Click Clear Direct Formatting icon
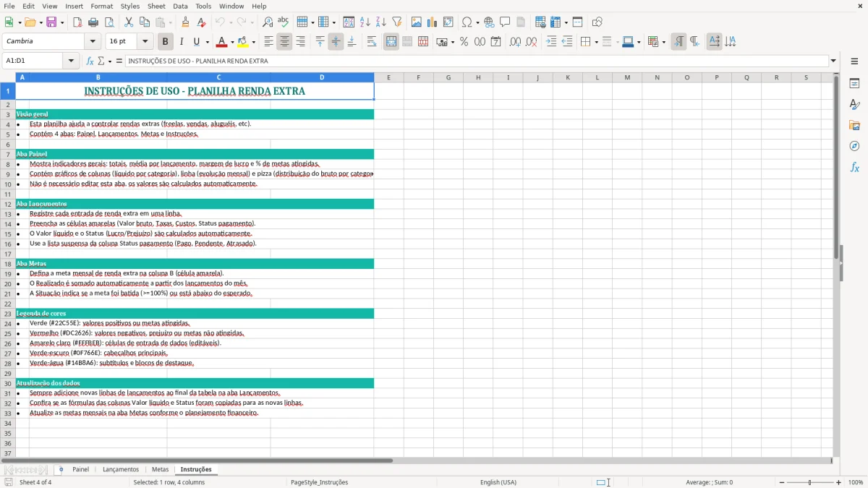This screenshot has height=488, width=868. coord(201,22)
